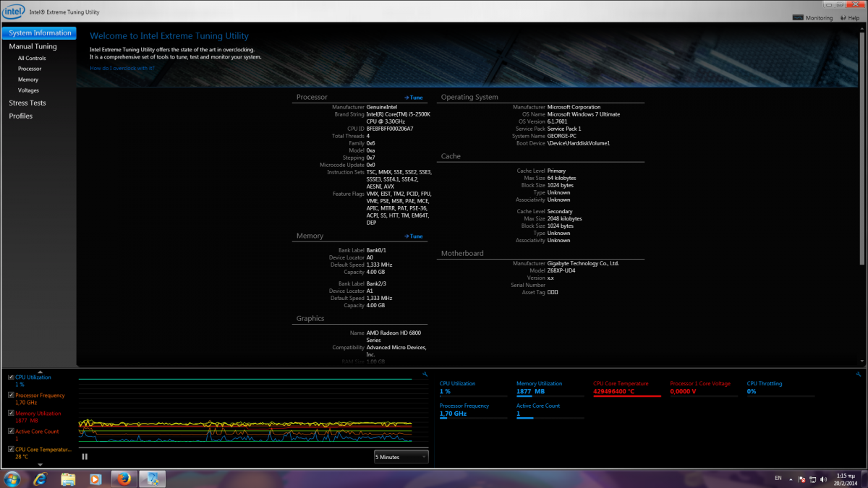Select Voltages under Manual Tuning

click(x=28, y=90)
